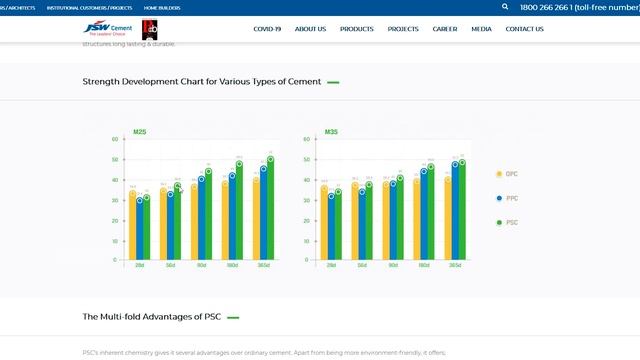
Task: Click the Home Builders top link
Action: coord(162,8)
